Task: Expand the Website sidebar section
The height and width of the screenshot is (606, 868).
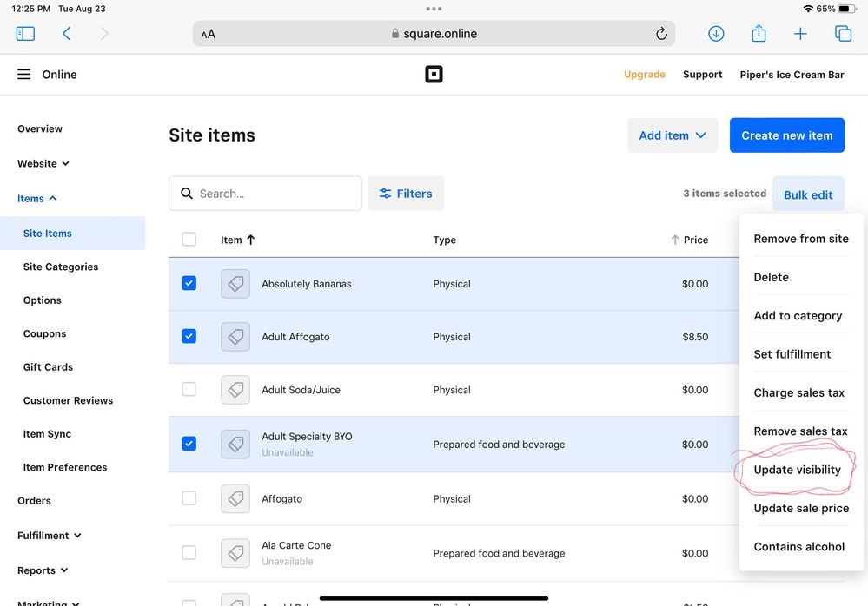Action: pyautogui.click(x=43, y=163)
